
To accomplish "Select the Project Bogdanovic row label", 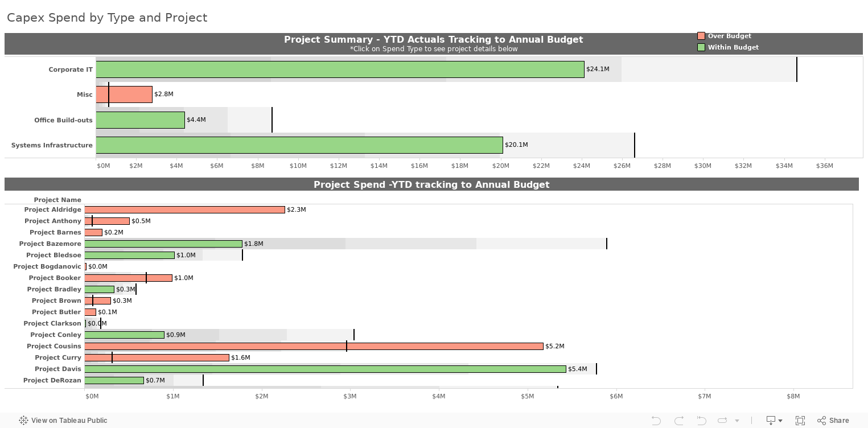I will pyautogui.click(x=47, y=266).
